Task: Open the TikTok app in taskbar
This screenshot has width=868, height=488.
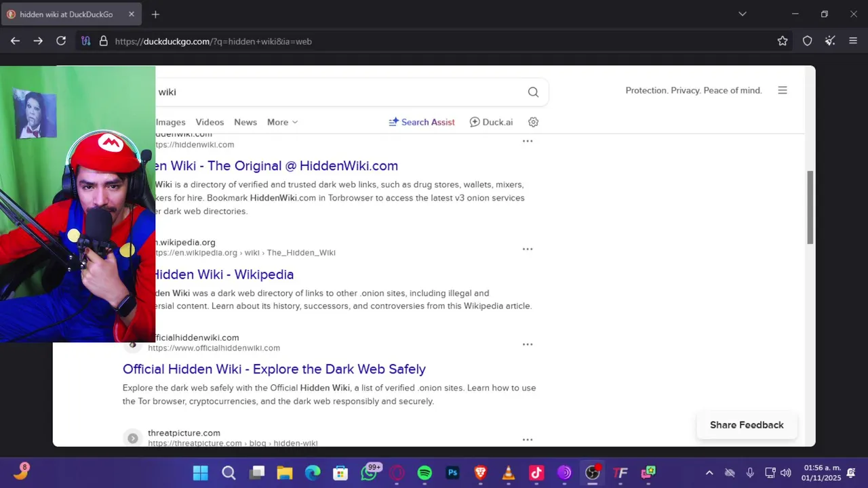Action: 536,472
